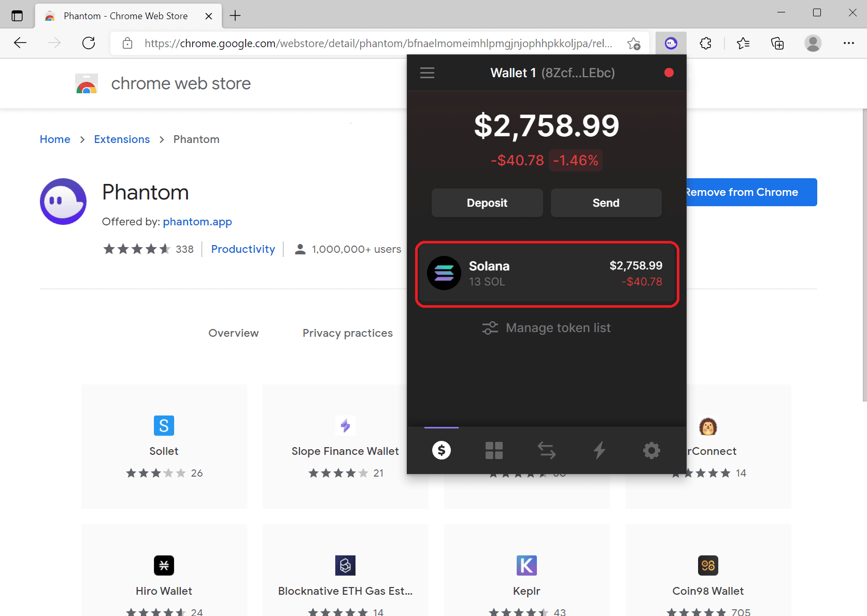This screenshot has height=616, width=867.
Task: View site information lock icon
Action: [x=127, y=43]
